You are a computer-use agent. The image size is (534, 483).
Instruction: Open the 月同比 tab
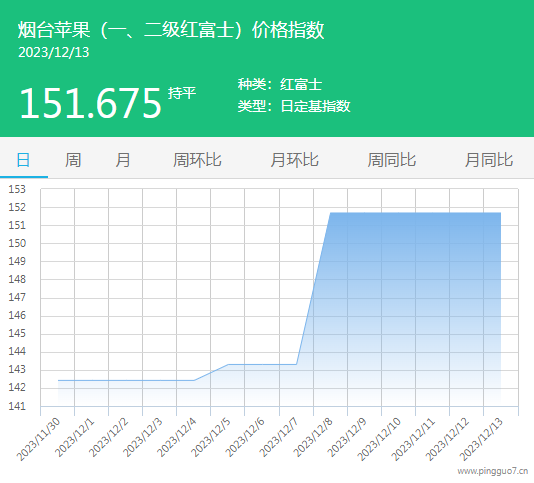pos(489,160)
